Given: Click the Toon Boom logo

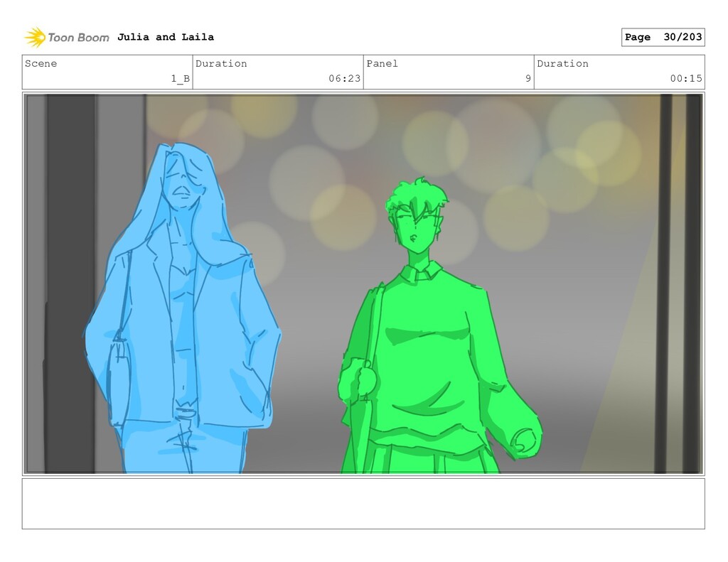Looking at the screenshot, I should [66, 37].
